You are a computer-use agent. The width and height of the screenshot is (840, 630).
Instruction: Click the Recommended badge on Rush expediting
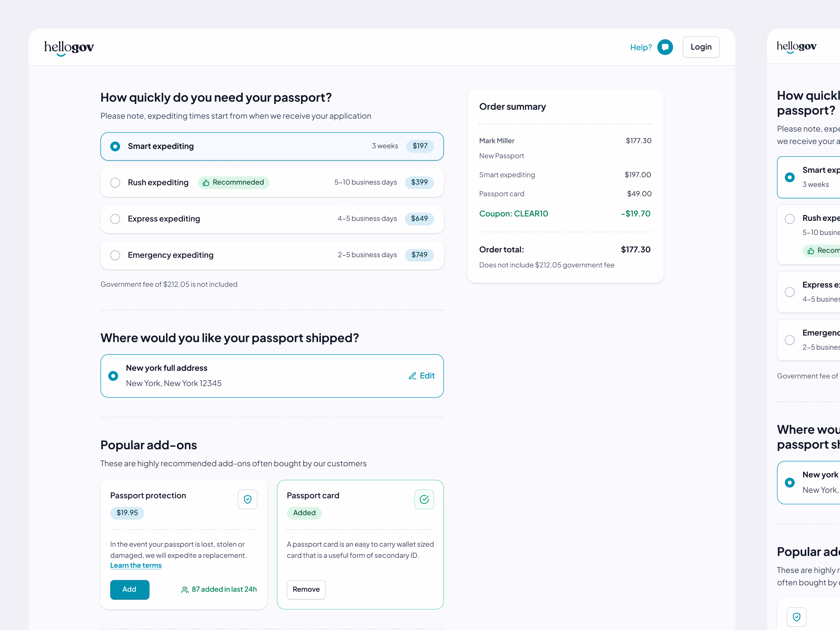(x=234, y=183)
